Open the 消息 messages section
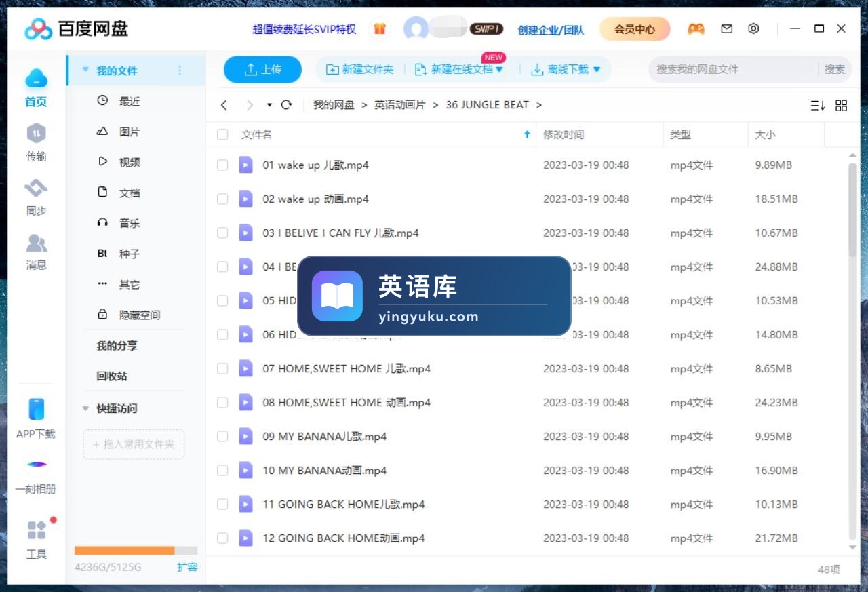 [36, 252]
